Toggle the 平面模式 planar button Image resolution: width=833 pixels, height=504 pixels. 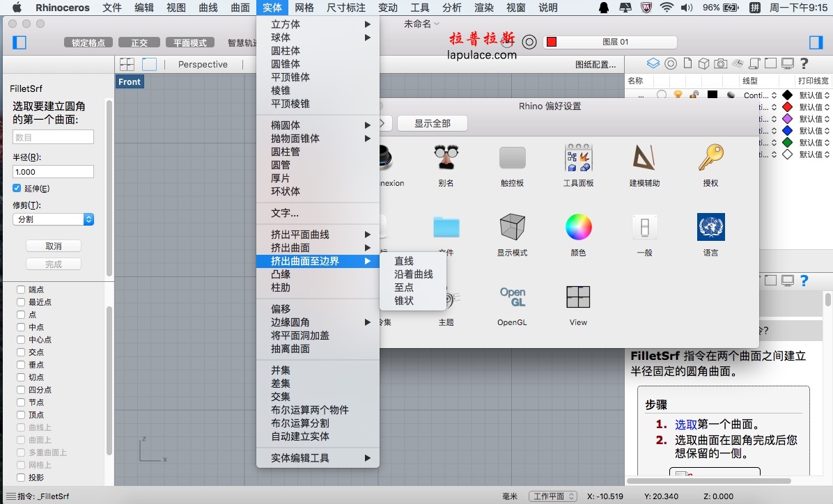(189, 42)
